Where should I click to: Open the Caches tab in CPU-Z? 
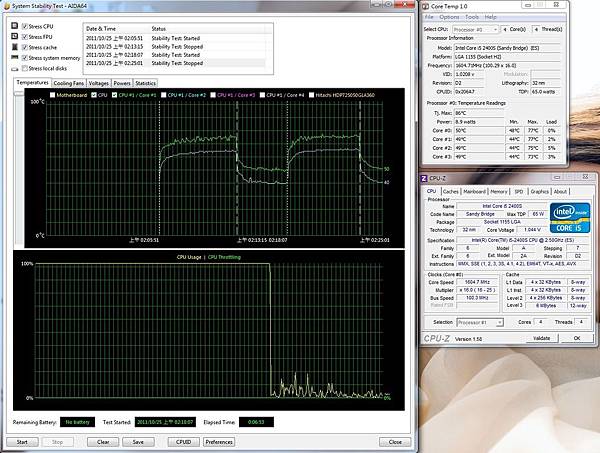450,191
